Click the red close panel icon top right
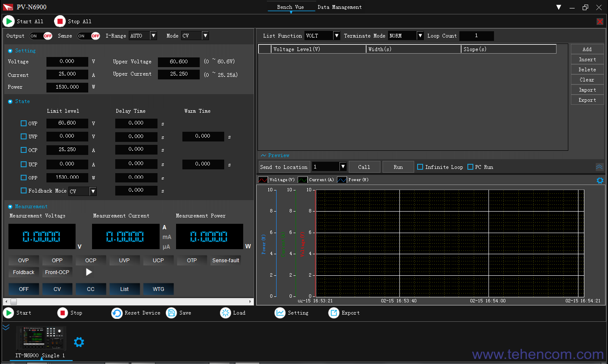 coord(600,22)
